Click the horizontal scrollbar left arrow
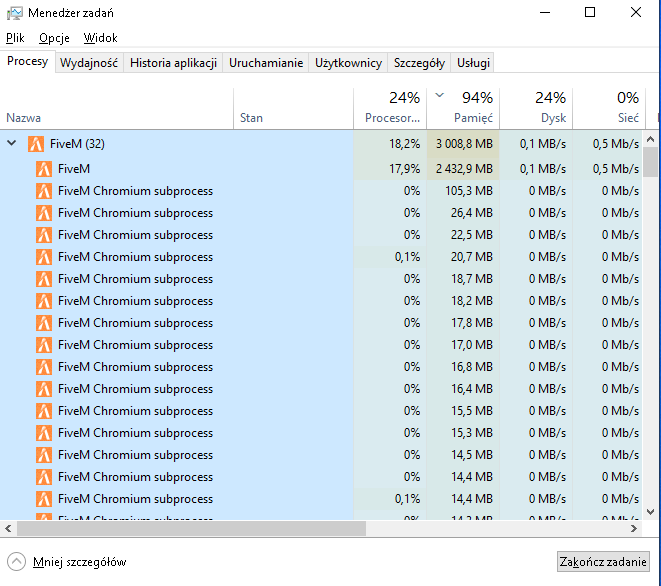661x586 pixels. [x=8, y=528]
